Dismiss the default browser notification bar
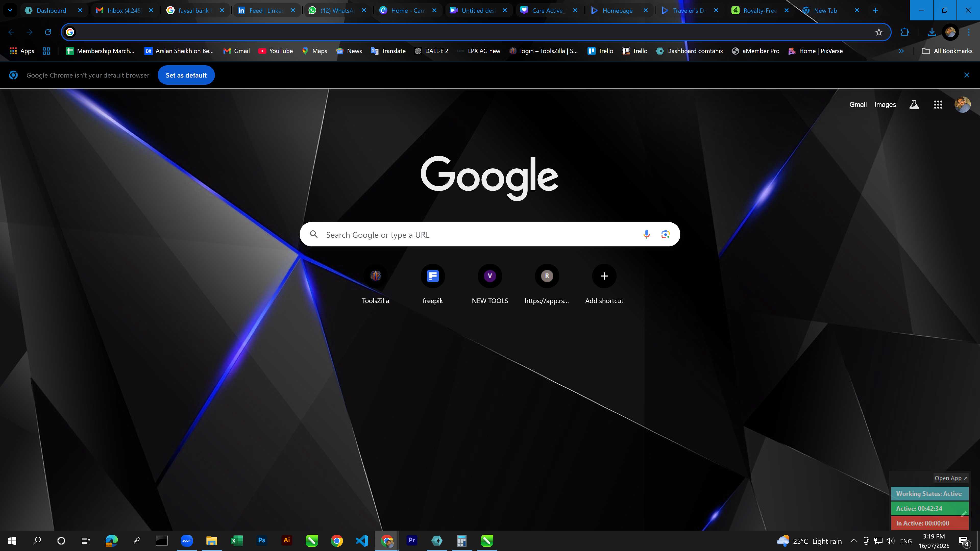Screen dimensions: 980x551 (x=967, y=75)
